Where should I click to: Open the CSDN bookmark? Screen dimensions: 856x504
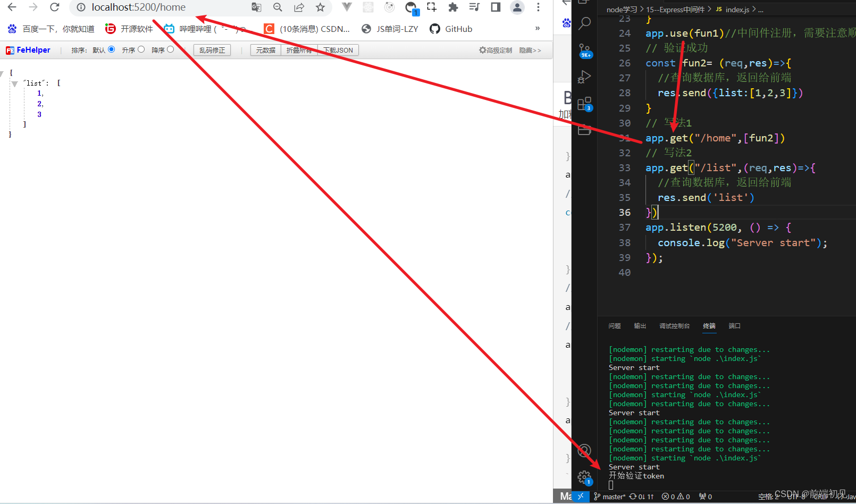(307, 29)
